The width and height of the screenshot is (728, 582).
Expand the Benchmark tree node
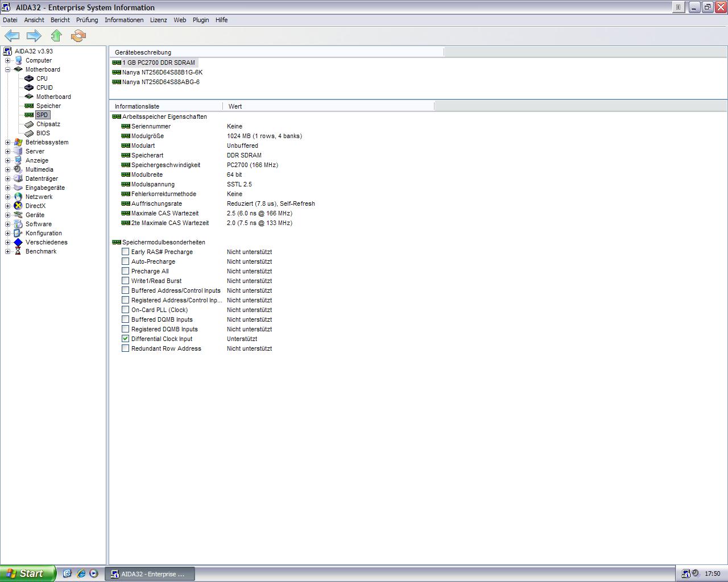click(x=8, y=251)
